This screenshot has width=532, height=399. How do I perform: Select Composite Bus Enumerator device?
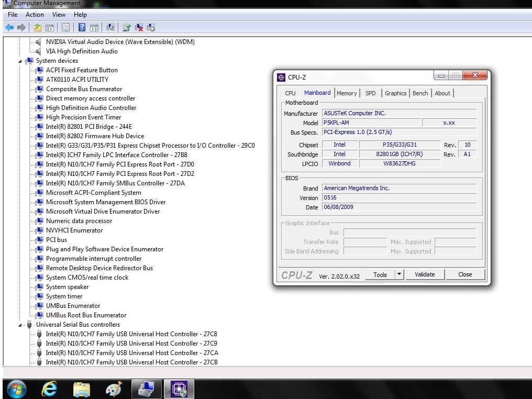click(x=84, y=89)
